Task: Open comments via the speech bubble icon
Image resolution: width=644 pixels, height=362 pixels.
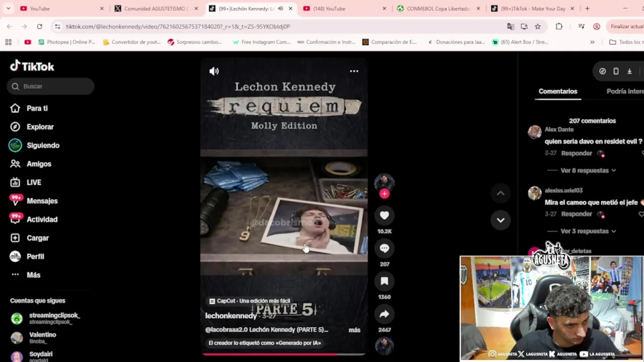Action: tap(384, 248)
